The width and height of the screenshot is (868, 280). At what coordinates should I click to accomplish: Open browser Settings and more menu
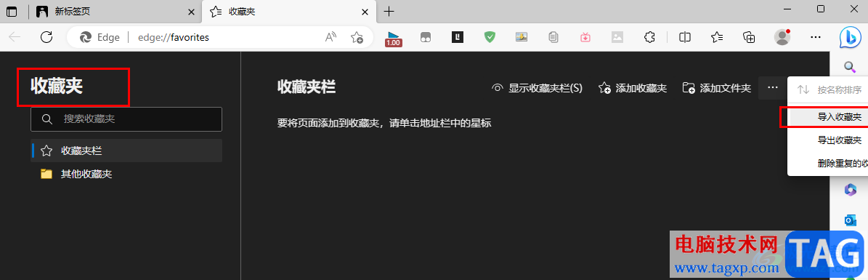816,37
